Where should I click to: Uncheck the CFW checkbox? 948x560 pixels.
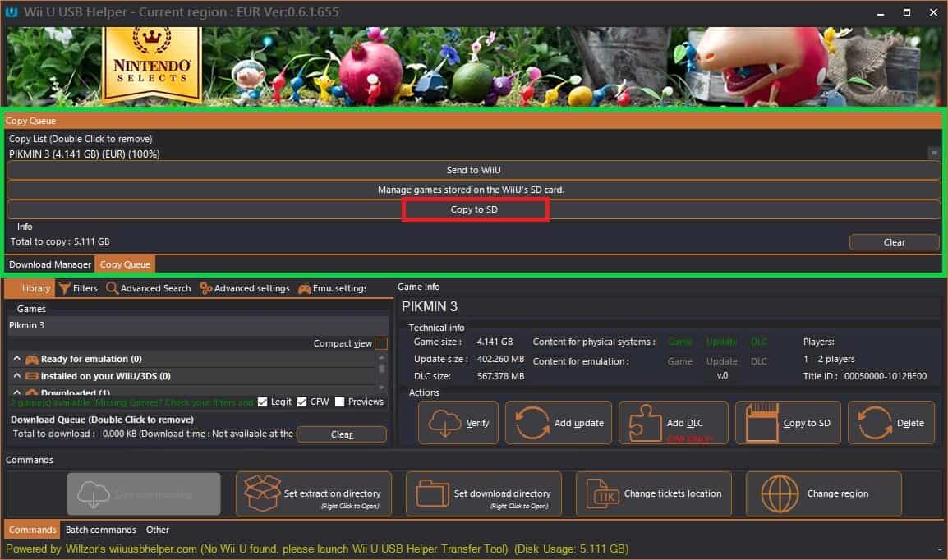[x=302, y=402]
